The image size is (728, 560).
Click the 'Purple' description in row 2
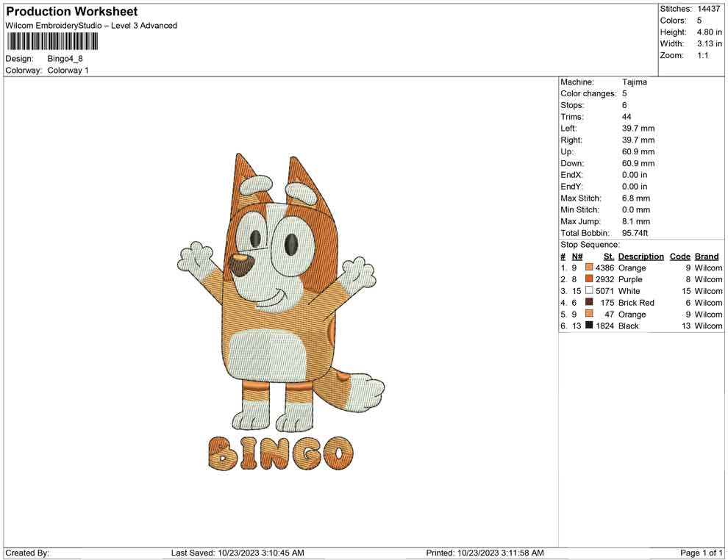630,279
